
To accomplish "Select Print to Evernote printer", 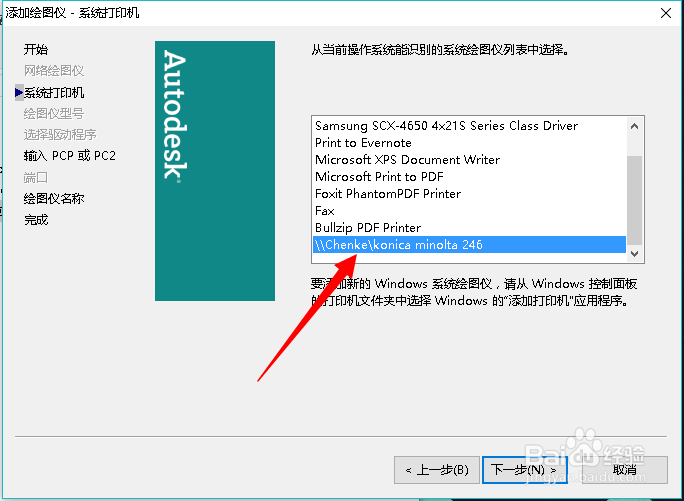I will (x=469, y=143).
